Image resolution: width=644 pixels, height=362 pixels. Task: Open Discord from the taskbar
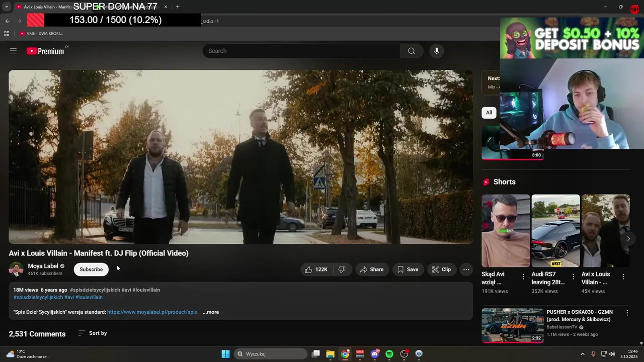[374, 354]
